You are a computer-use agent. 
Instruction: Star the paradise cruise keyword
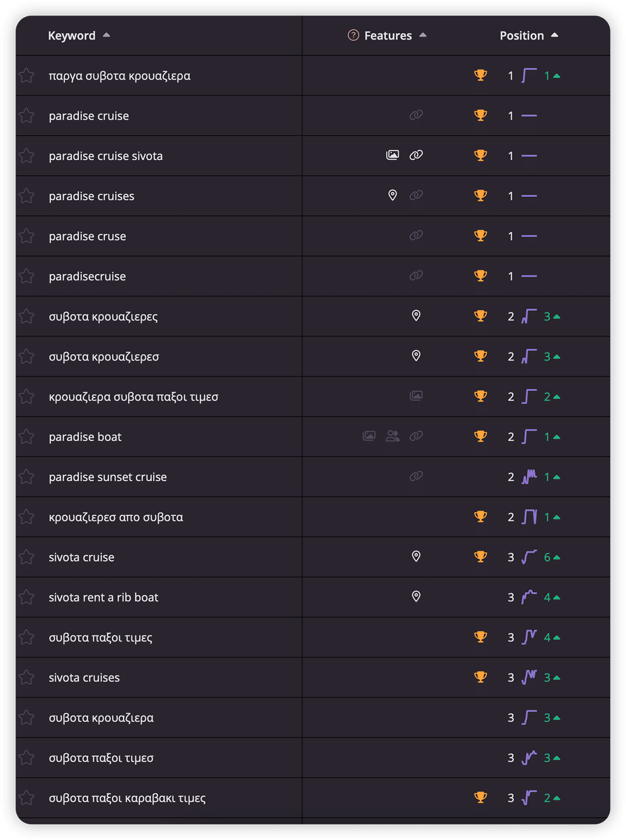click(27, 116)
